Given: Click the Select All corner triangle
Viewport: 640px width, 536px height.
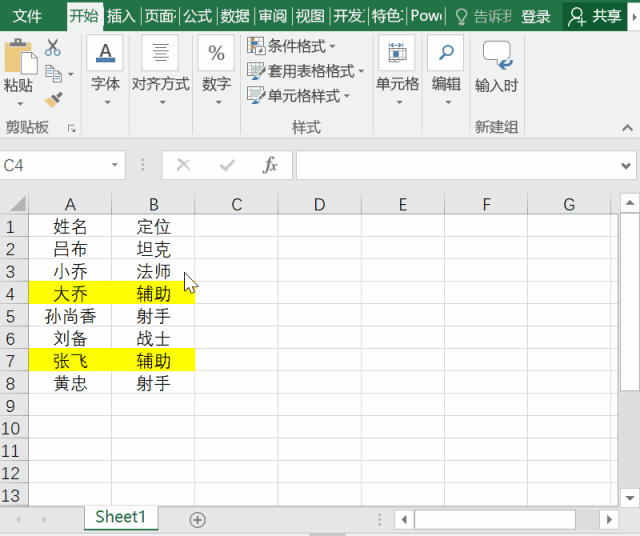Looking at the screenshot, I should [17, 203].
